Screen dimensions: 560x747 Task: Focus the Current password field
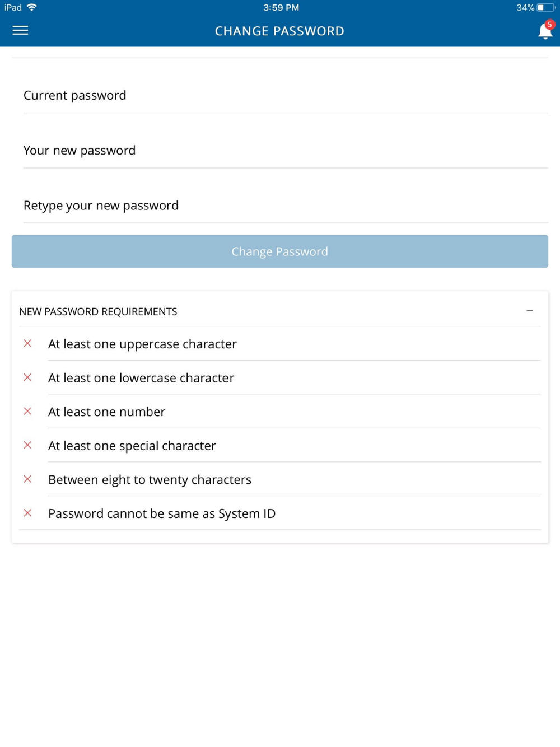tap(286, 95)
